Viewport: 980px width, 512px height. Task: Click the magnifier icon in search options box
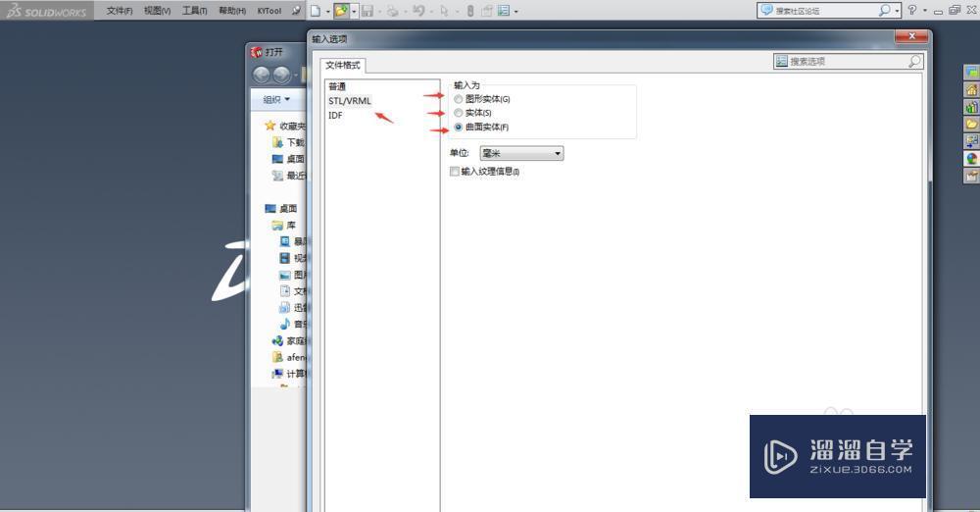click(x=914, y=62)
